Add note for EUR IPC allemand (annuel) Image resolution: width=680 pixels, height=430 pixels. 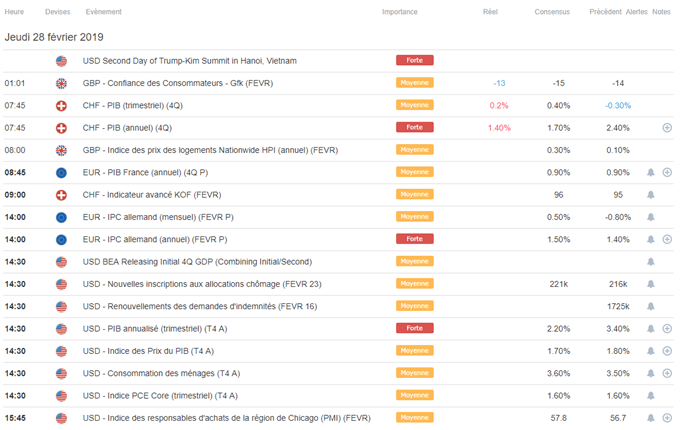[x=667, y=240]
